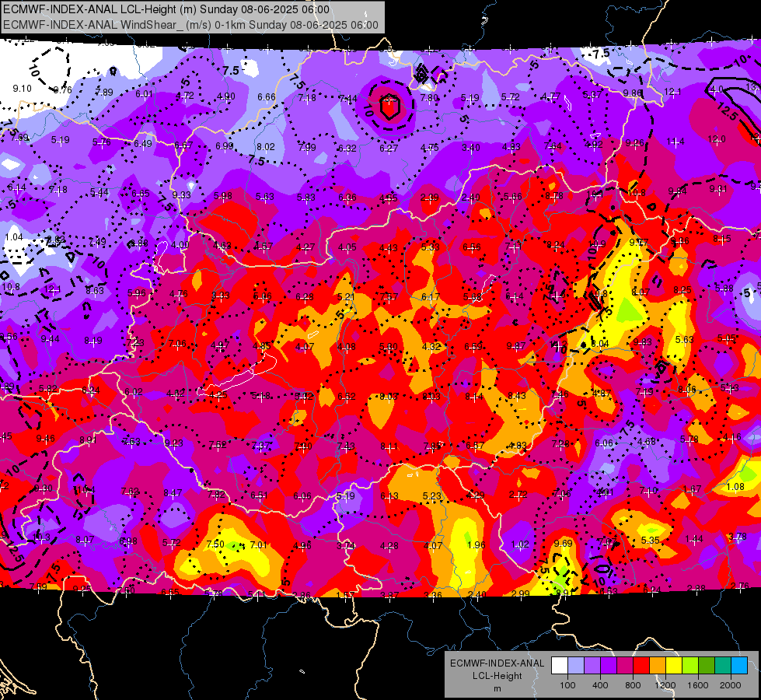Click the wind shear value 6.17

(431, 297)
